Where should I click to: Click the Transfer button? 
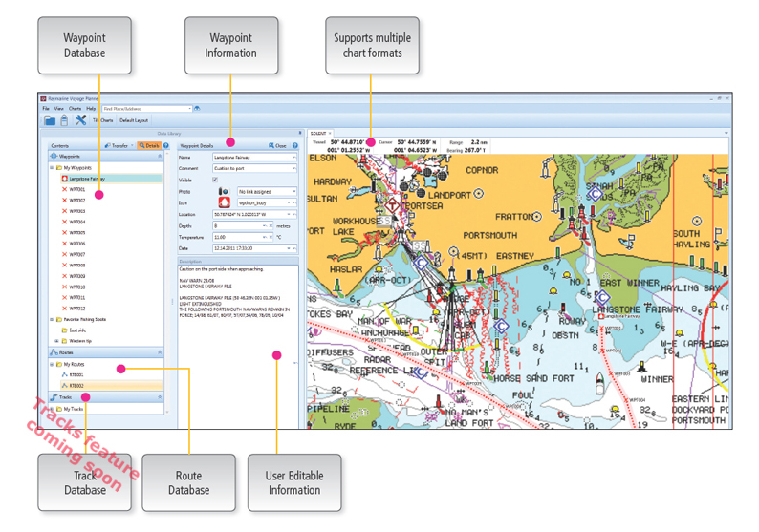click(119, 145)
